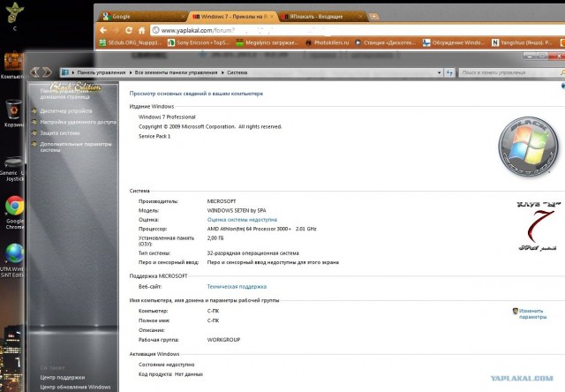Viewport: 565px width, 392px height.
Task: Click Панель управления in breadcrumb
Action: click(x=102, y=72)
